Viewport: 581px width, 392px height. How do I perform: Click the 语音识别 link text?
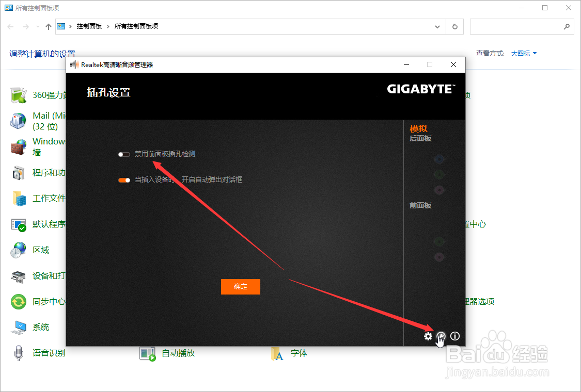pos(49,353)
